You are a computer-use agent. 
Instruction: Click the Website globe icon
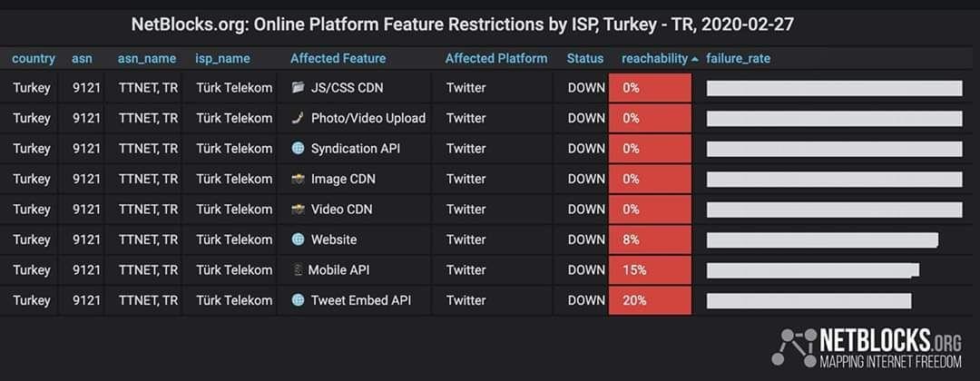click(299, 239)
